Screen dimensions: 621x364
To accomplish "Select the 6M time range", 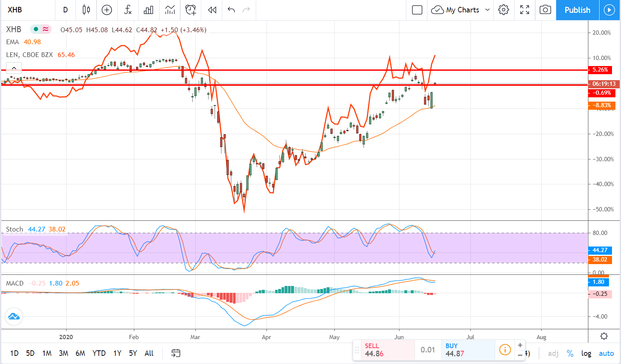I will [x=80, y=353].
